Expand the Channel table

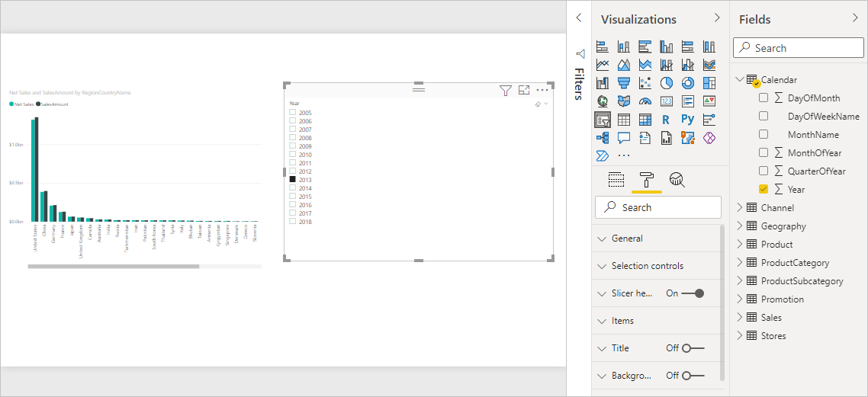(739, 207)
